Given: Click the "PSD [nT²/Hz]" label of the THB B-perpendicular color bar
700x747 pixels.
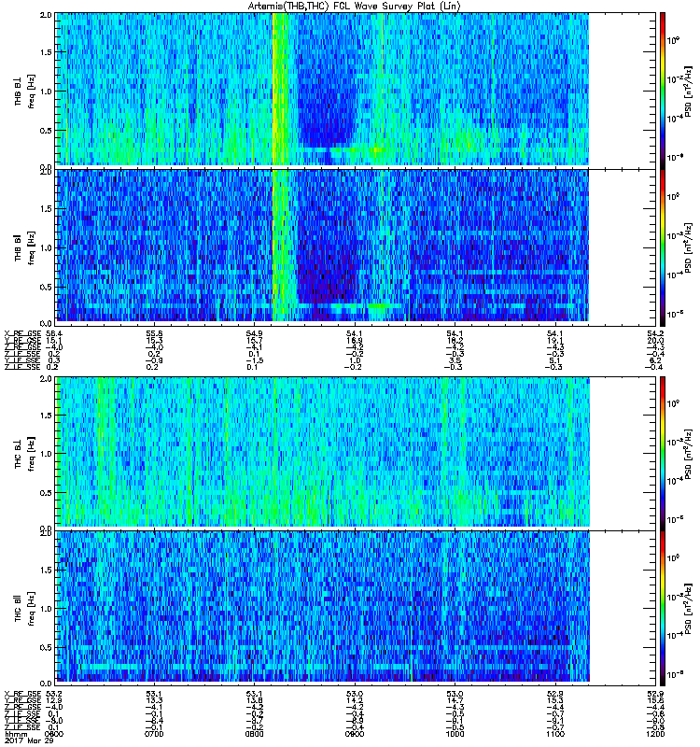Looking at the screenshot, I should tap(689, 91).
